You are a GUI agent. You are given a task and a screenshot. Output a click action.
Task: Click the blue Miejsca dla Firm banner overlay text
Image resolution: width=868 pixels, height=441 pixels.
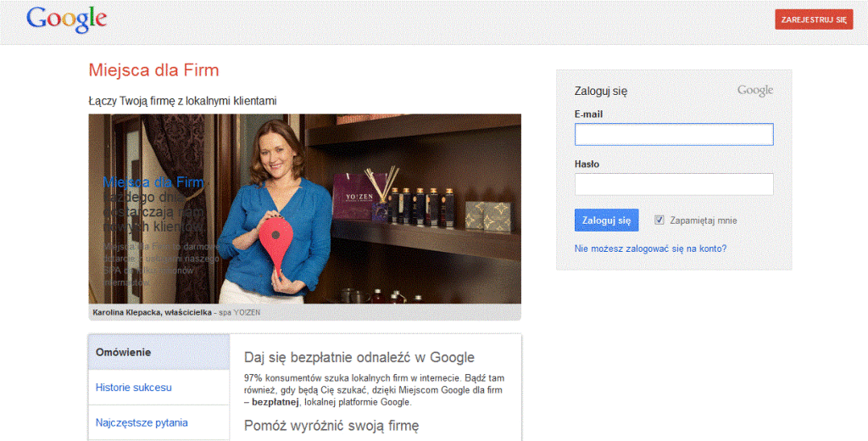tap(153, 181)
